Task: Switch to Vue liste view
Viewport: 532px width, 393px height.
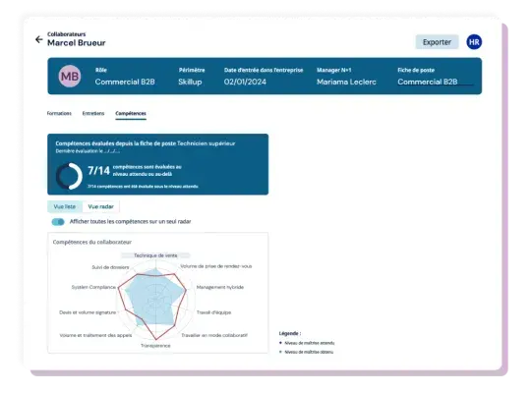Action: click(x=65, y=206)
